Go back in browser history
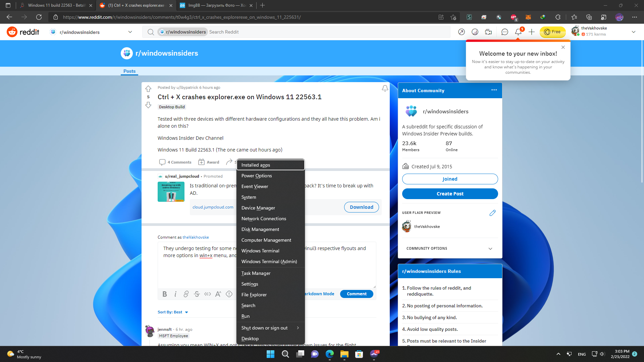The image size is (644, 362). (9, 17)
